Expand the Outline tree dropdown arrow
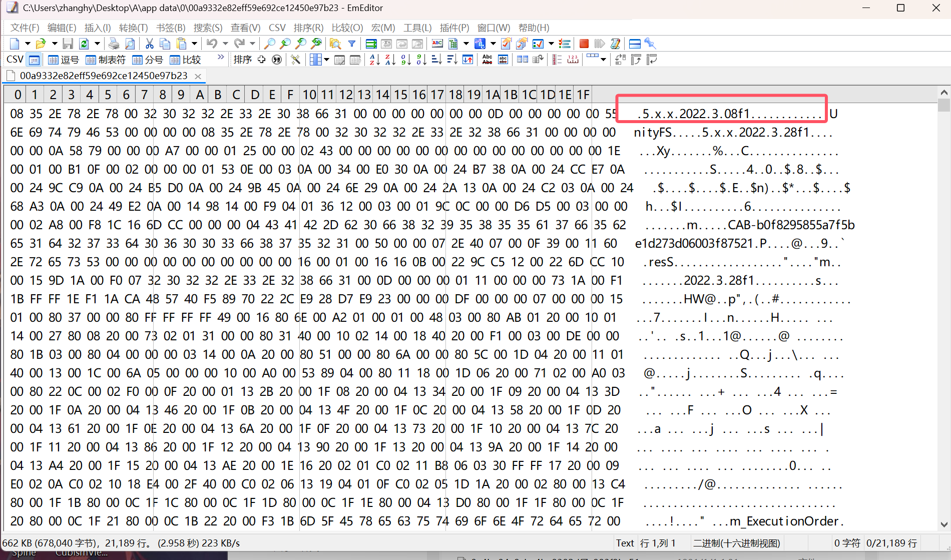Image resolution: width=951 pixels, height=560 pixels. pyautogui.click(x=466, y=44)
